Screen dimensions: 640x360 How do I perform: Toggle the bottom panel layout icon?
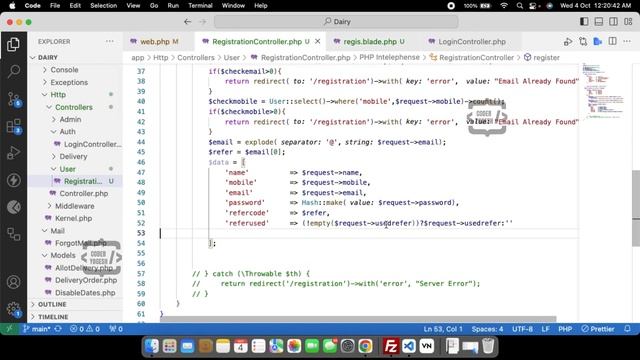pyautogui.click(x=599, y=22)
